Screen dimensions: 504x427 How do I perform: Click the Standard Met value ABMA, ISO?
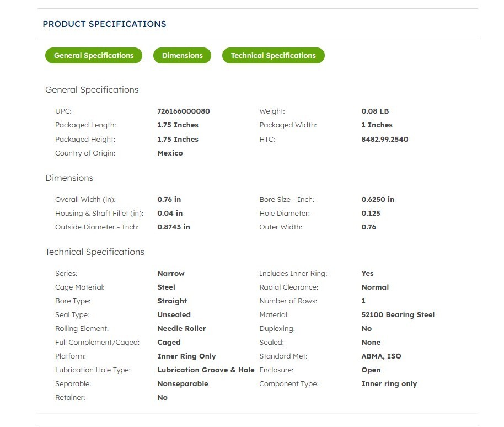click(381, 356)
